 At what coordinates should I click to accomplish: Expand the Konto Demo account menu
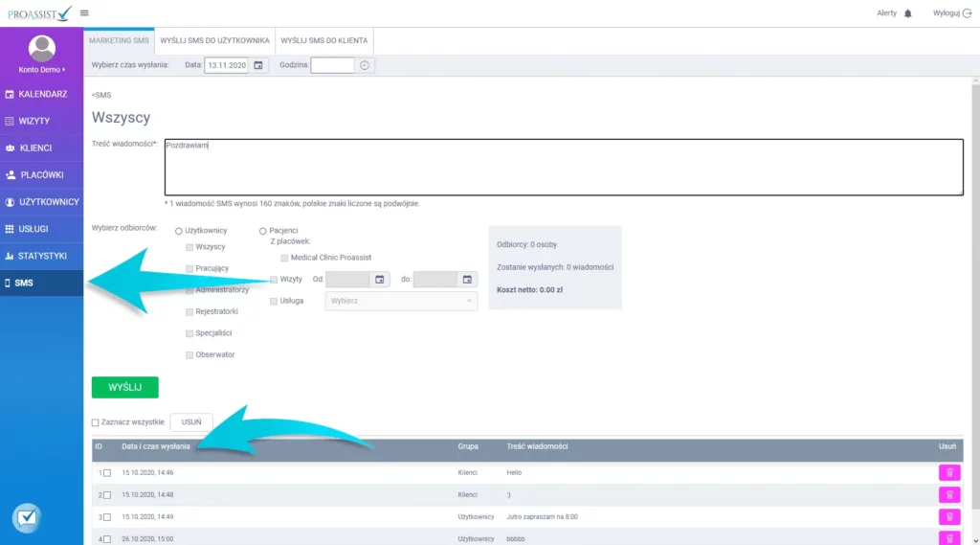tap(42, 70)
